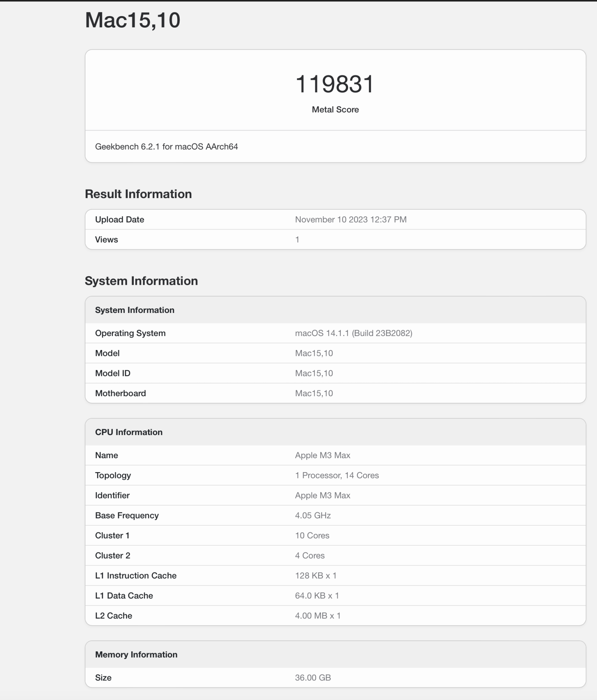597x700 pixels.
Task: Select the 4.00 MB x 1 value
Action: (318, 616)
